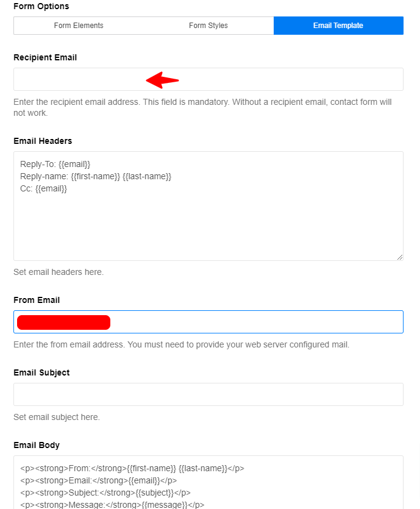Focus the Recipient Email input field
420x509 pixels.
208,79
